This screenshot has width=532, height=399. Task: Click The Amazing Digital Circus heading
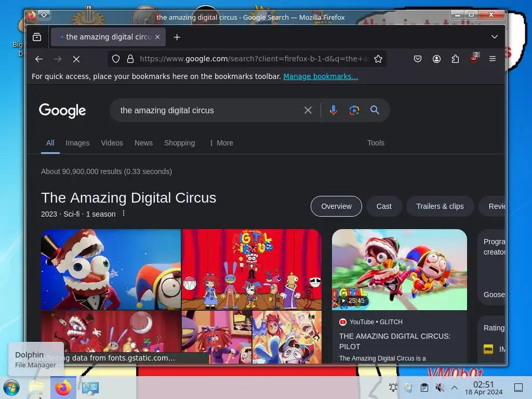[129, 198]
